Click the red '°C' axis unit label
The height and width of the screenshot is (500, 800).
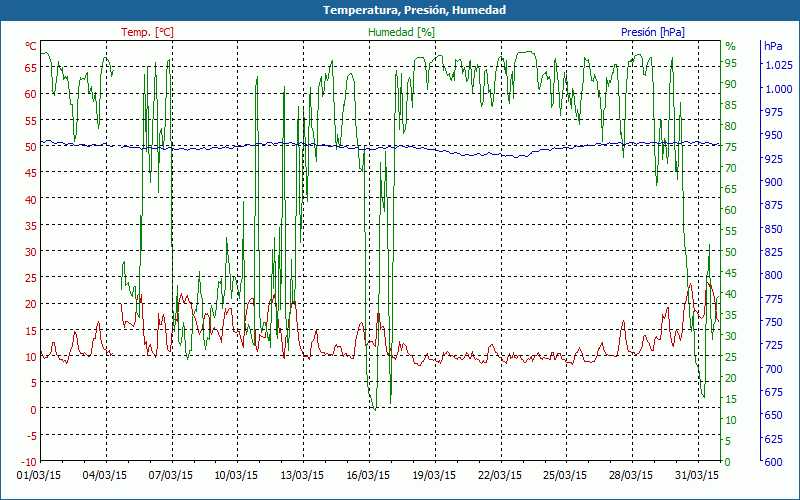(31, 46)
